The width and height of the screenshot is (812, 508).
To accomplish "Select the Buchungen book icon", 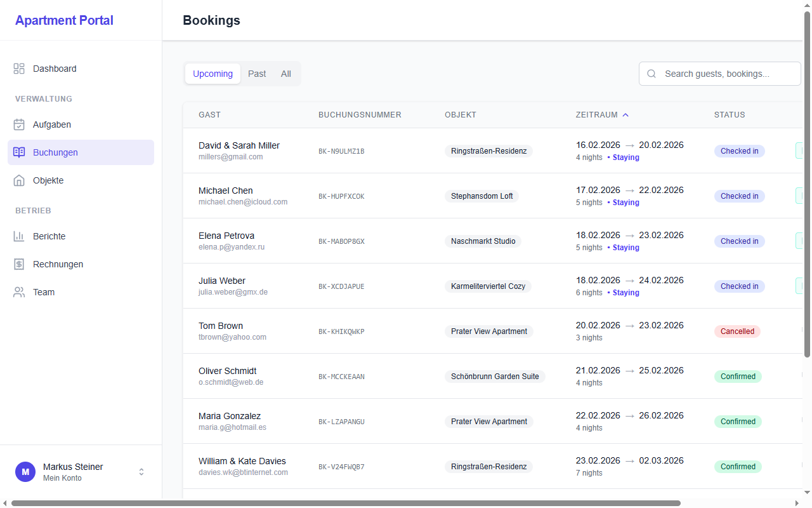I will coord(19,152).
